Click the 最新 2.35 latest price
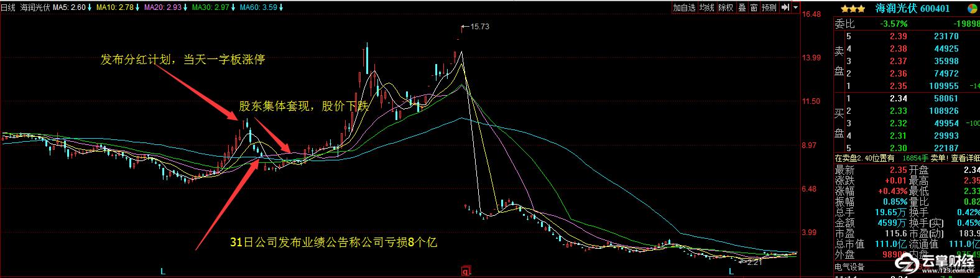 click(898, 170)
